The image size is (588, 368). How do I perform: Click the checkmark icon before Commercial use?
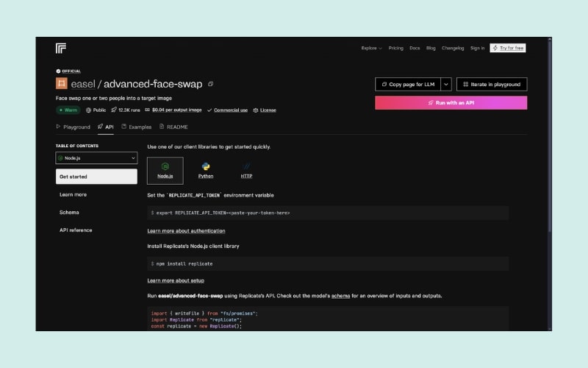click(209, 110)
